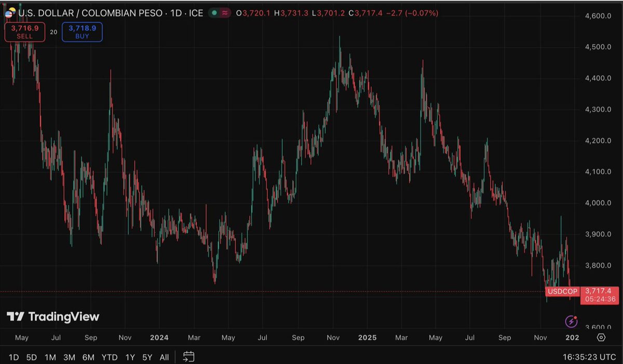Click the red USDCOP label on the price scale
The width and height of the screenshot is (623, 364).
[562, 291]
